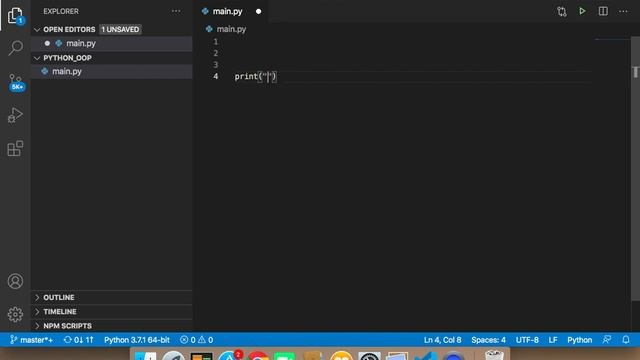Click the feedback icon in status bar
The width and height of the screenshot is (640, 360).
(607, 340)
